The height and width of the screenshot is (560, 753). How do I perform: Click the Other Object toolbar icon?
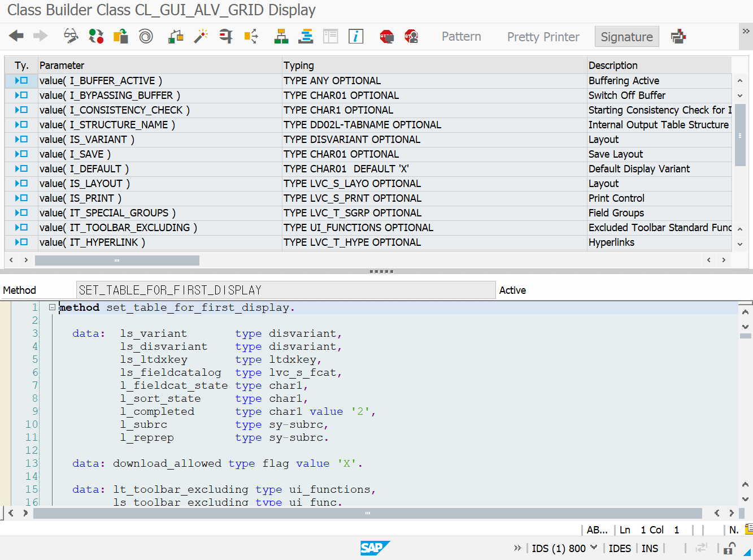pyautogui.click(x=121, y=36)
